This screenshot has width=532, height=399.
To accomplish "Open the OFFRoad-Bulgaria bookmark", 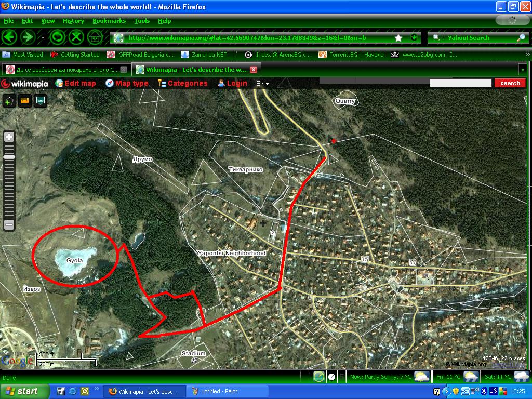I will click(x=140, y=55).
